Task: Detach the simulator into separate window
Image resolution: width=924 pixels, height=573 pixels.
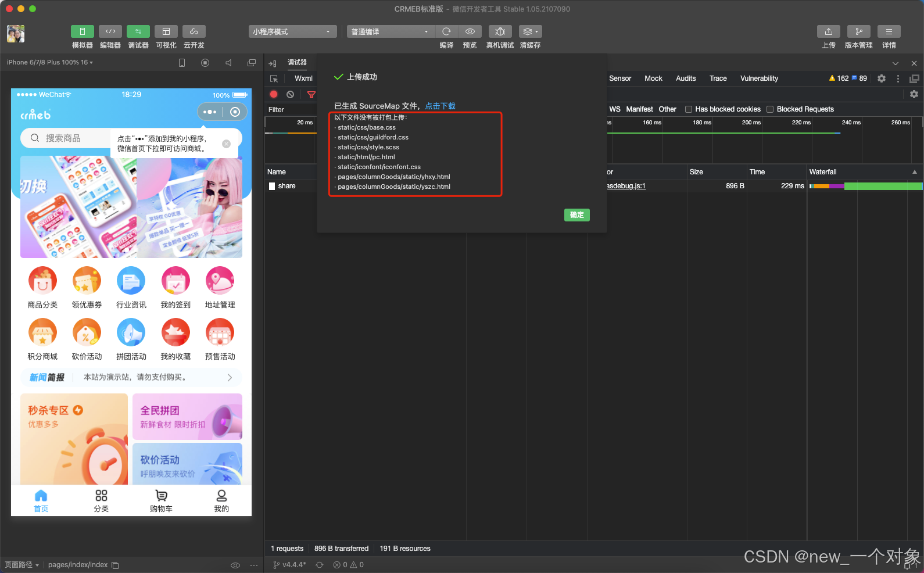Action: tap(252, 63)
